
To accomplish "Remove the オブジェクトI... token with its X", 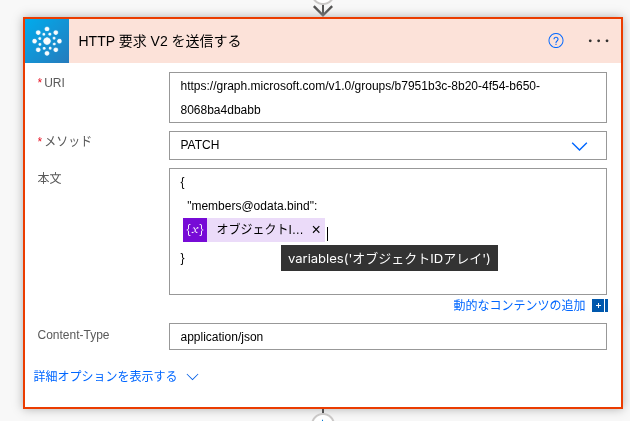I will point(316,229).
